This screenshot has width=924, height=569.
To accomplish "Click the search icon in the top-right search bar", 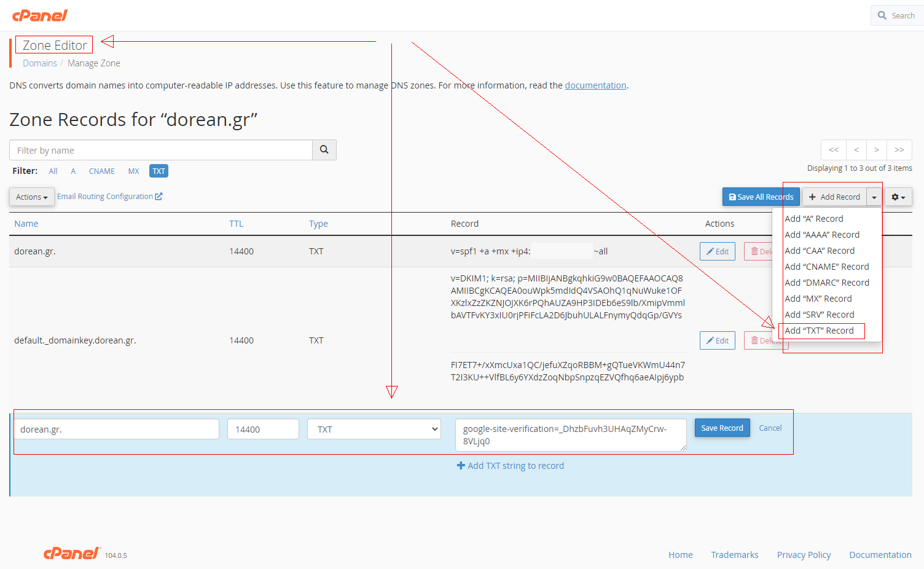I will point(882,15).
